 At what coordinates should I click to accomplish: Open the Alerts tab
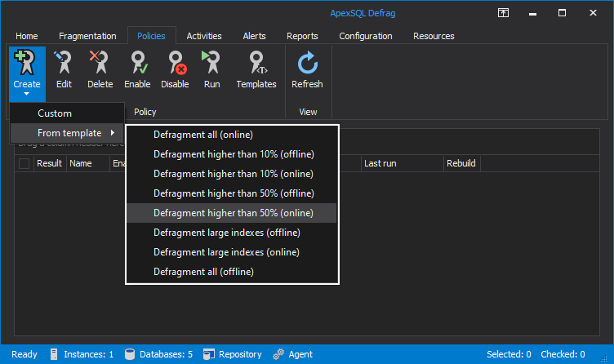(254, 36)
